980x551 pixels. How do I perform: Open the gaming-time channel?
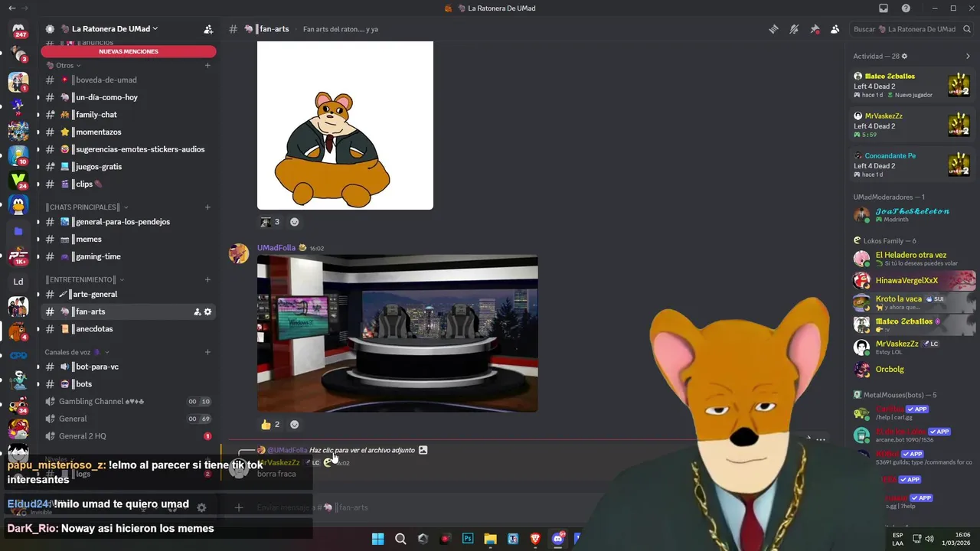click(x=129, y=256)
